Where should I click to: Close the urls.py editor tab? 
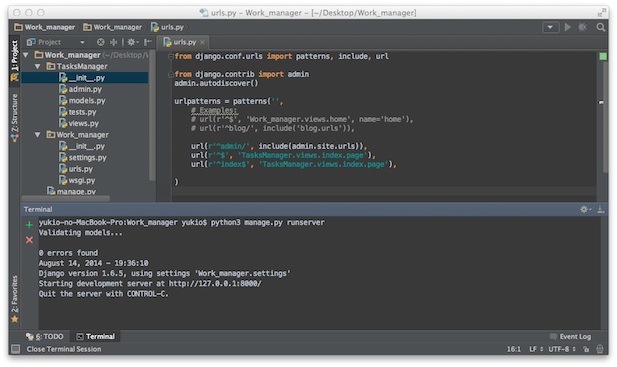click(202, 42)
